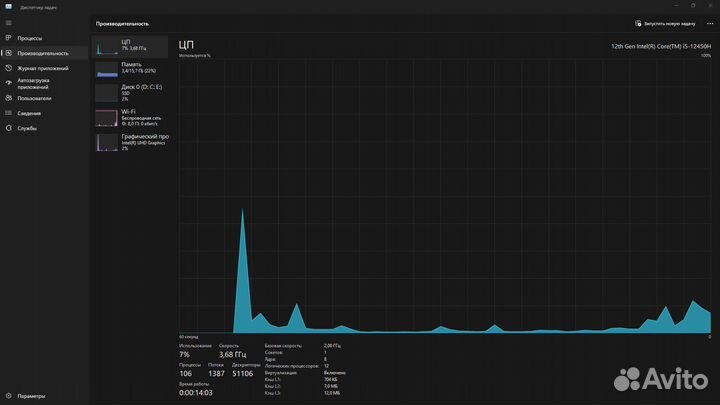This screenshot has height=405, width=720.
Task: Open the three-dot more options menu
Action: click(x=708, y=22)
